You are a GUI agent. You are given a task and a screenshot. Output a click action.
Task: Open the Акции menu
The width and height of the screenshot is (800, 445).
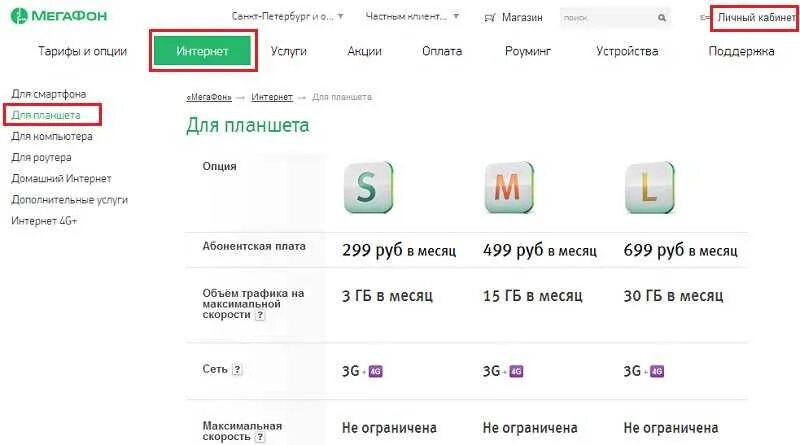coord(364,51)
